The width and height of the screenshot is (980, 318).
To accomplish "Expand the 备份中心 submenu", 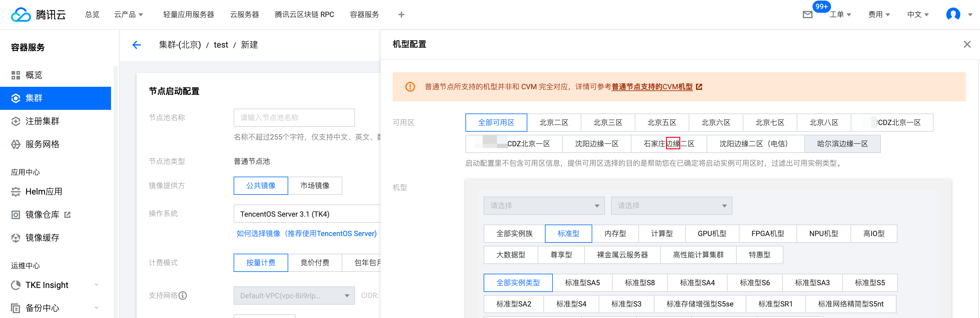I will pos(96,308).
